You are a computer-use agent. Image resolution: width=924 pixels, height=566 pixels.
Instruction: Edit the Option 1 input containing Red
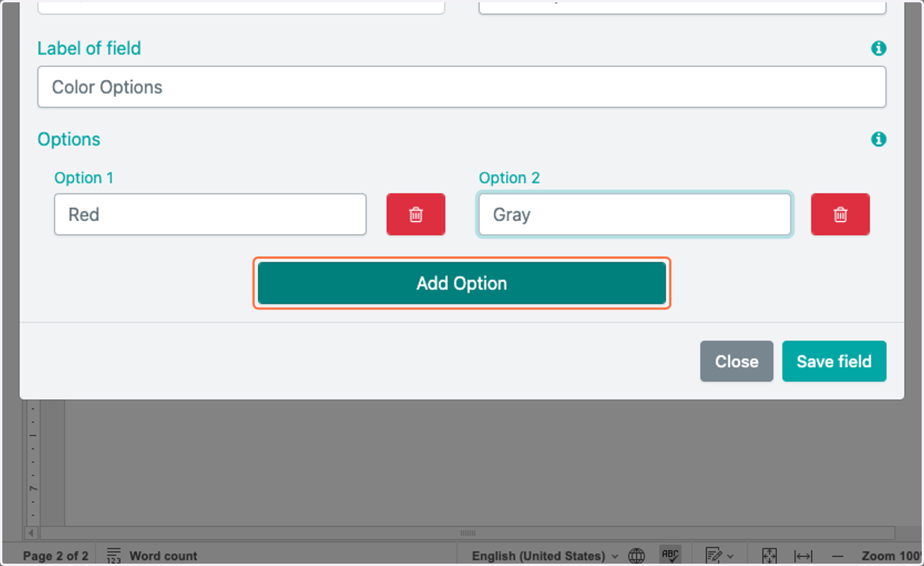click(210, 214)
